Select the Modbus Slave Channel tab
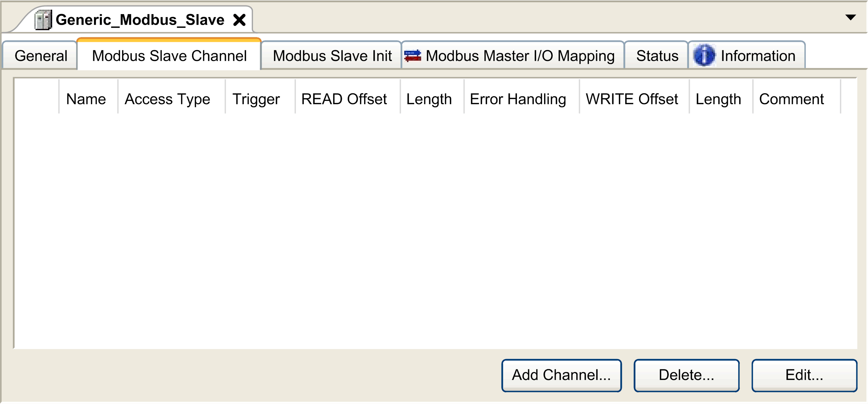The image size is (868, 404). point(169,55)
